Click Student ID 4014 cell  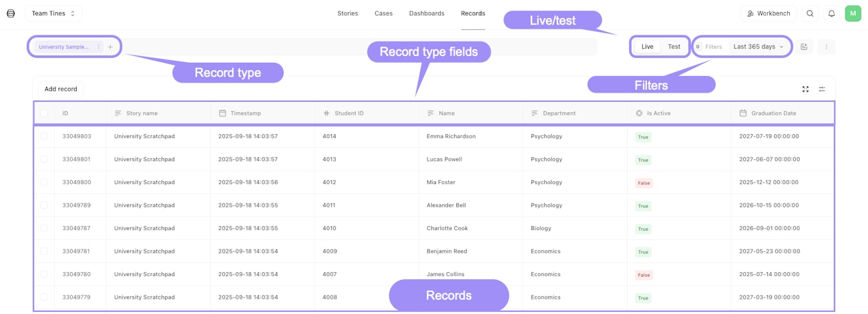pos(329,136)
